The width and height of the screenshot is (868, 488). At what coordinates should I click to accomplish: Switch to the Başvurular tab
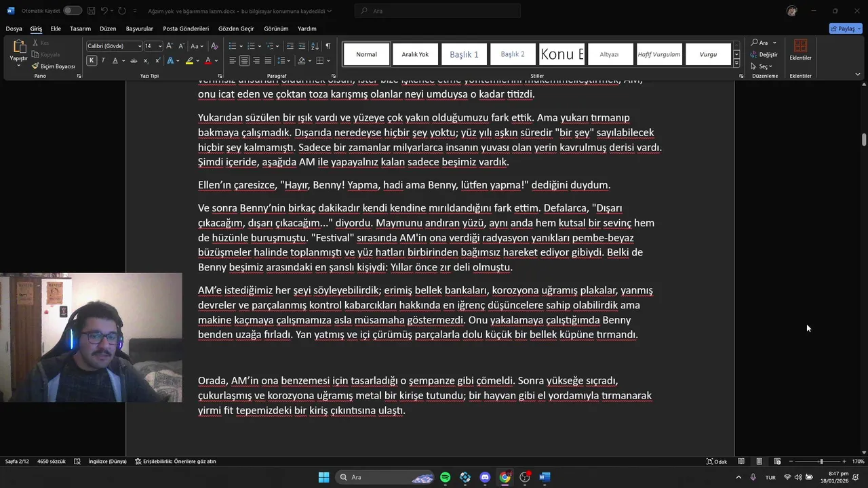coord(140,28)
